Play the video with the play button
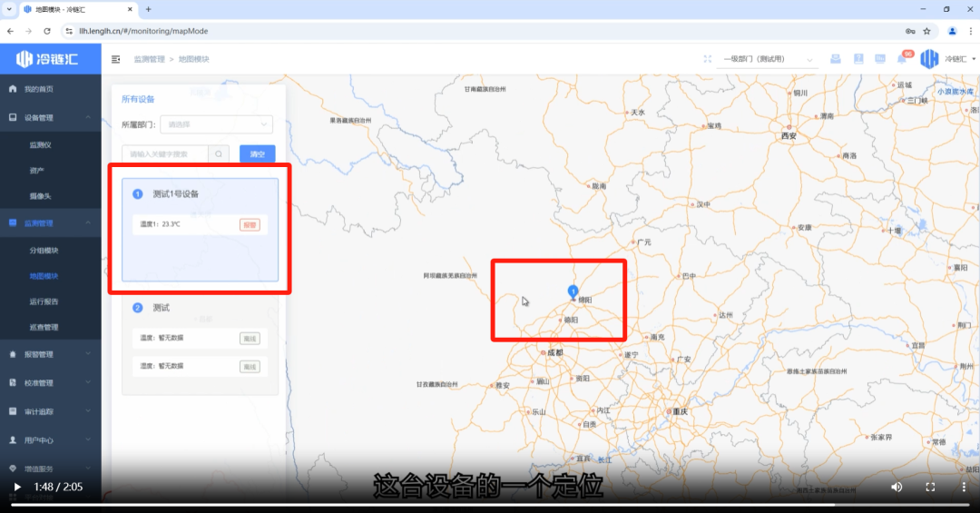This screenshot has height=513, width=980. tap(16, 487)
